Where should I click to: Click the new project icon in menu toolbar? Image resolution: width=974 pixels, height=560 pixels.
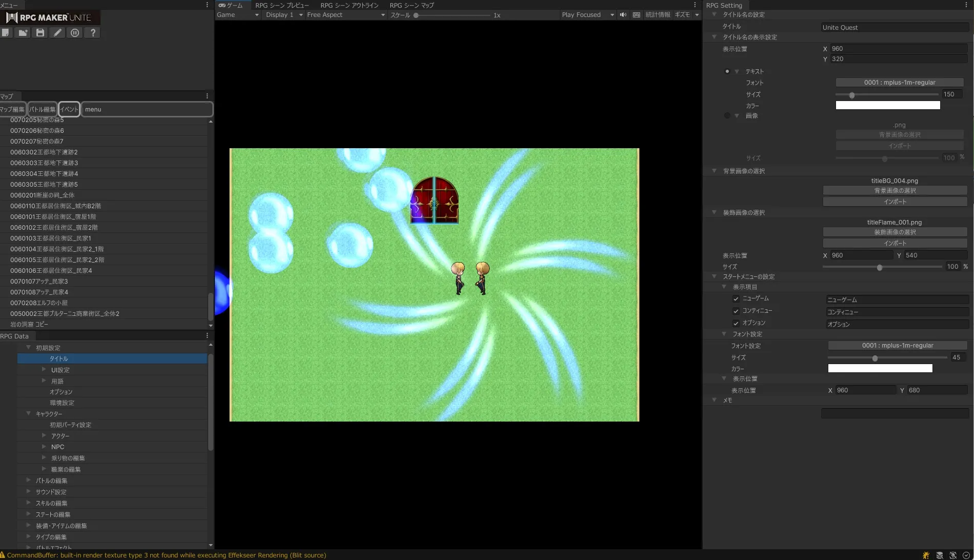tap(6, 33)
